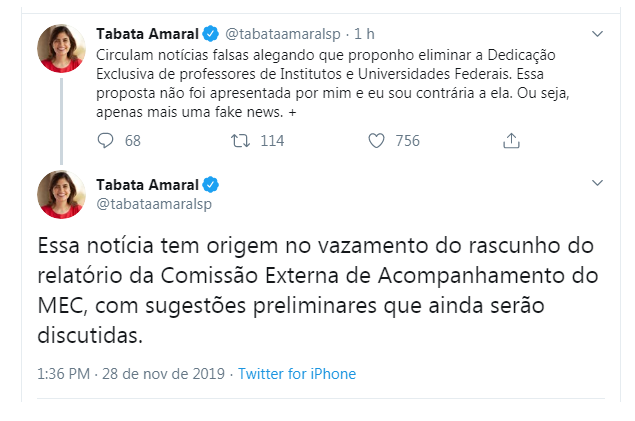Open the Twitter for iPhone source link
This screenshot has height=421, width=635.
[x=297, y=374]
